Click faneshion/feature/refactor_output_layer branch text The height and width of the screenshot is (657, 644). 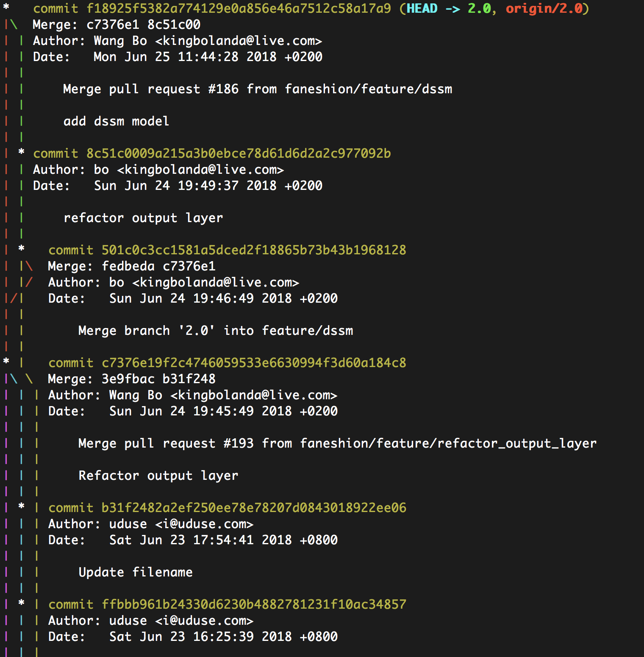click(x=448, y=443)
